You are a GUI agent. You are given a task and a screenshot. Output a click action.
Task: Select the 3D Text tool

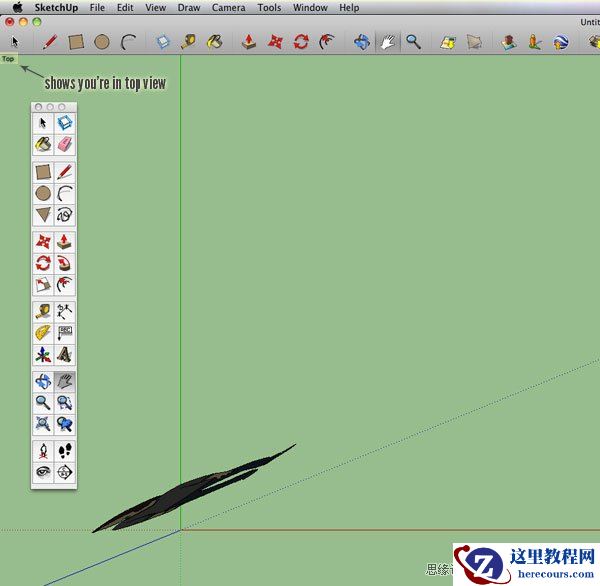click(65, 355)
